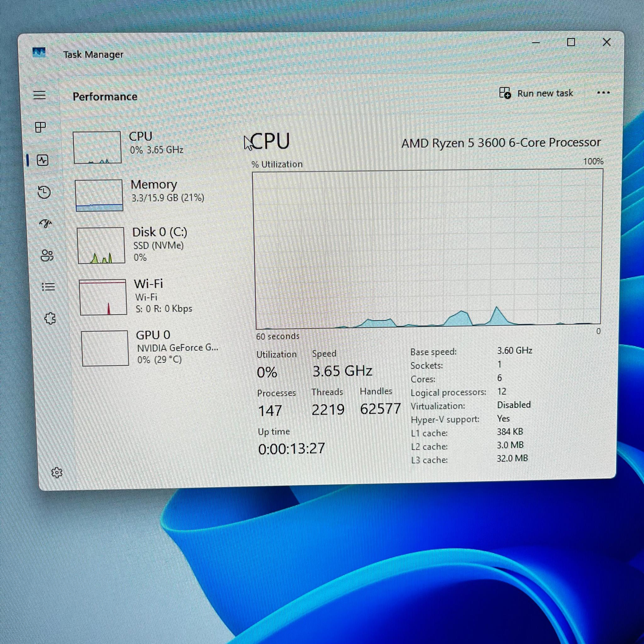Open the App history icon

coord(44,192)
